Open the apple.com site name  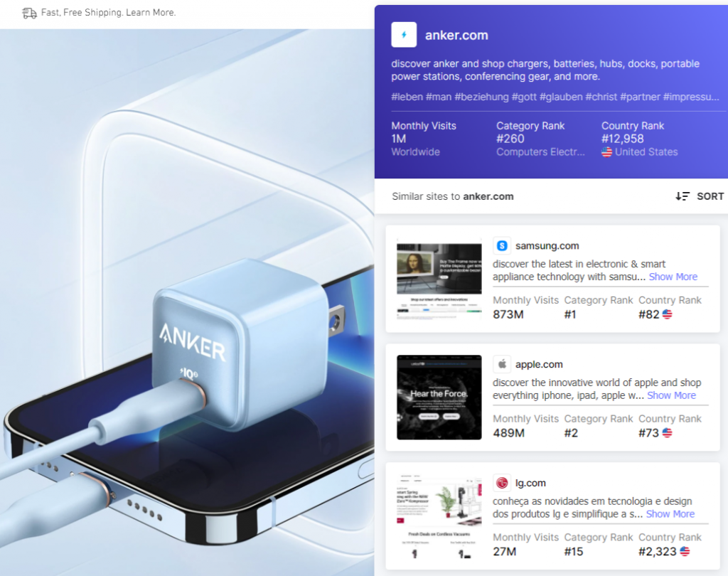pyautogui.click(x=539, y=365)
